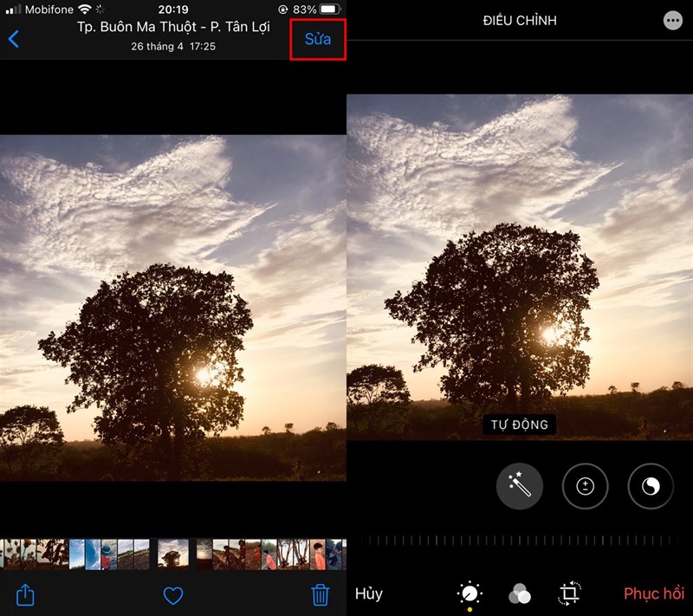
Task: Select the current tree sunset thumbnail
Action: click(x=173, y=554)
